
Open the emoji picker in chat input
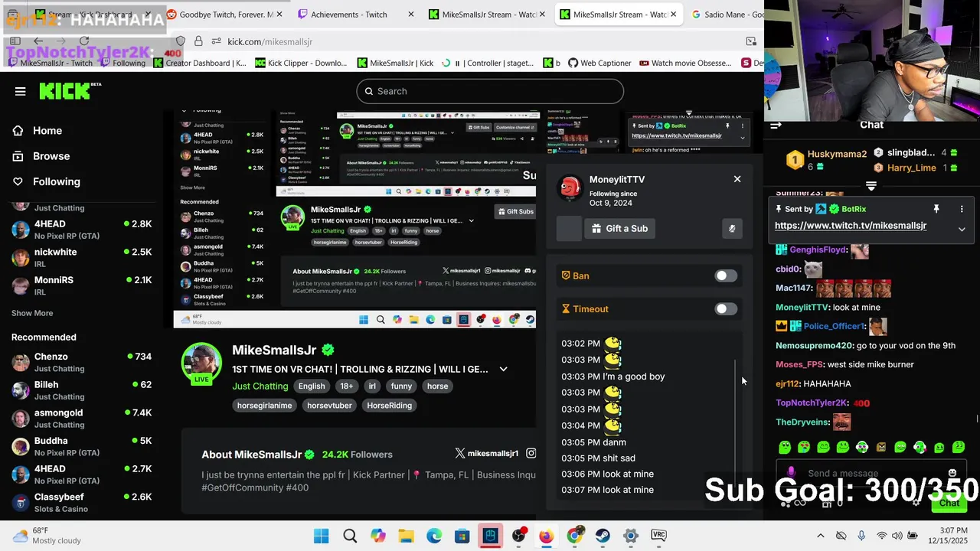click(x=952, y=473)
